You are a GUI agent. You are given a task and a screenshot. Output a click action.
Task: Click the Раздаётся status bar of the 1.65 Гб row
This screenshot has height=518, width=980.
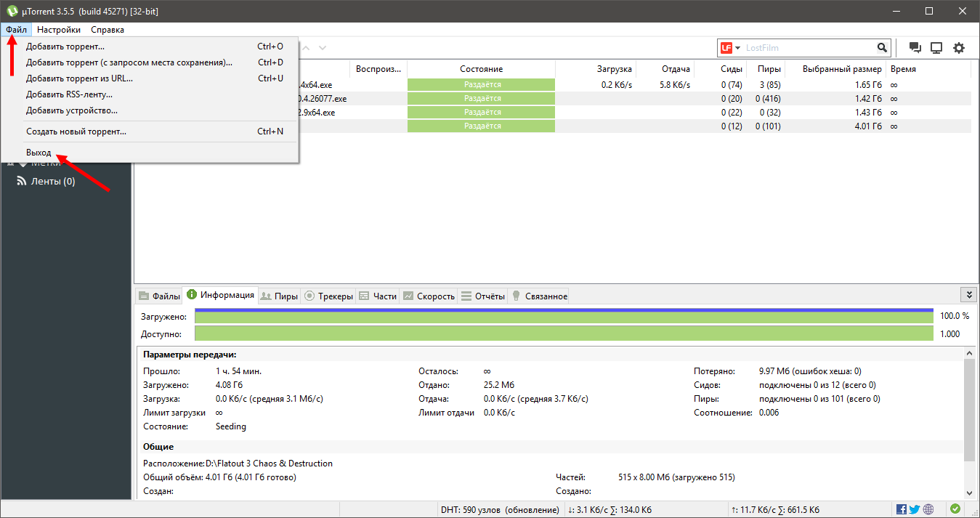click(x=481, y=85)
